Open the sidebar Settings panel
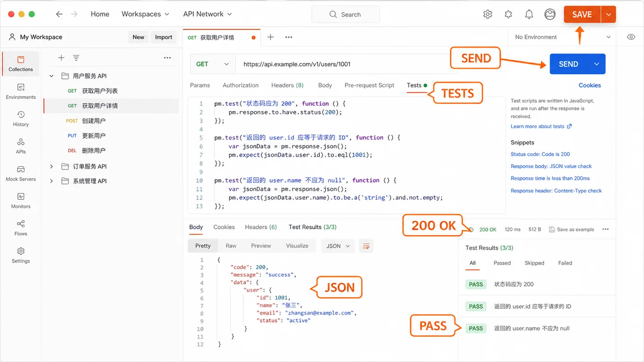Image resolution: width=644 pixels, height=362 pixels. [x=21, y=255]
